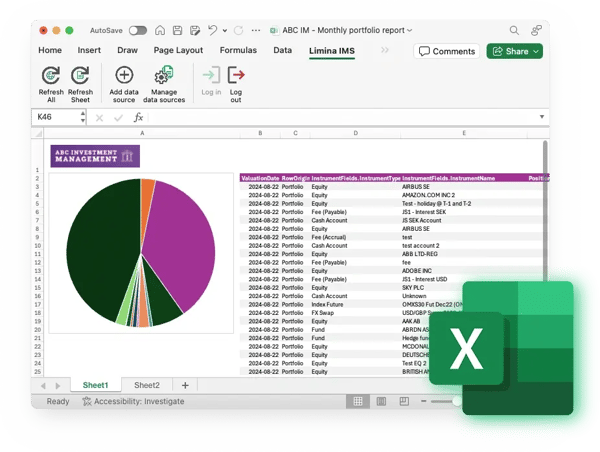Click Add data source icon
600x452 pixels.
(124, 75)
